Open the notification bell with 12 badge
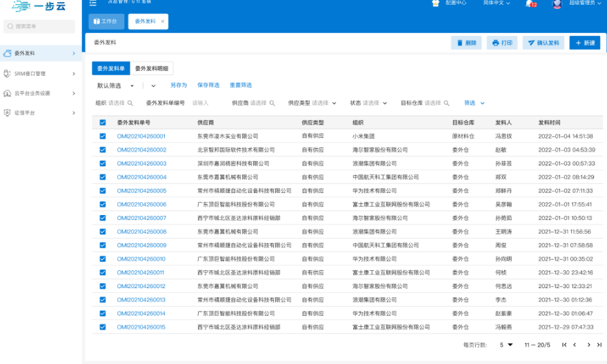 529,3
